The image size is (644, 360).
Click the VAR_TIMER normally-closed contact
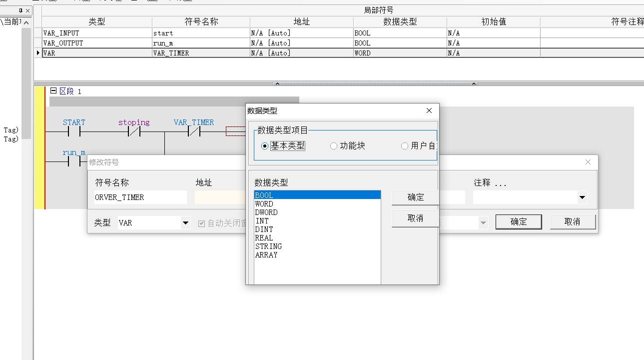(x=194, y=132)
